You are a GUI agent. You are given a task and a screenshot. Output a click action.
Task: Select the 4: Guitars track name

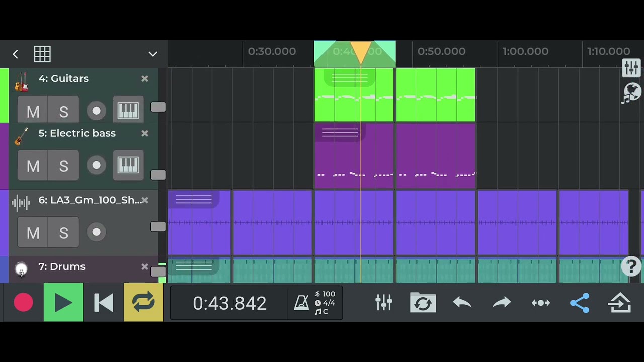[x=63, y=79]
